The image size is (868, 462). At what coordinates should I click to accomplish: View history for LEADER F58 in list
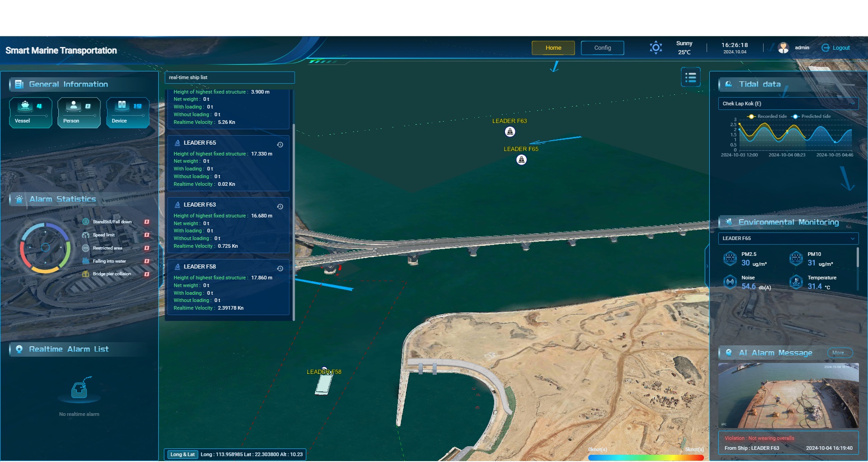(x=280, y=269)
